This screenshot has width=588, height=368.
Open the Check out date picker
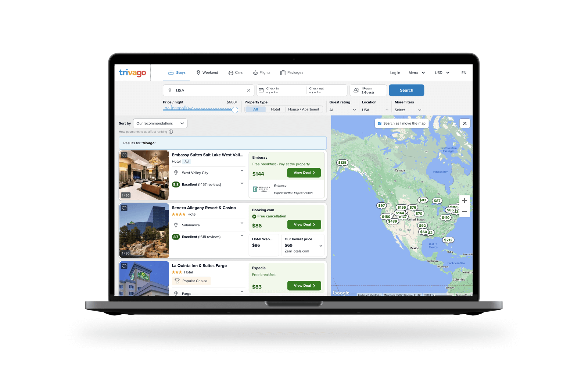click(x=326, y=90)
